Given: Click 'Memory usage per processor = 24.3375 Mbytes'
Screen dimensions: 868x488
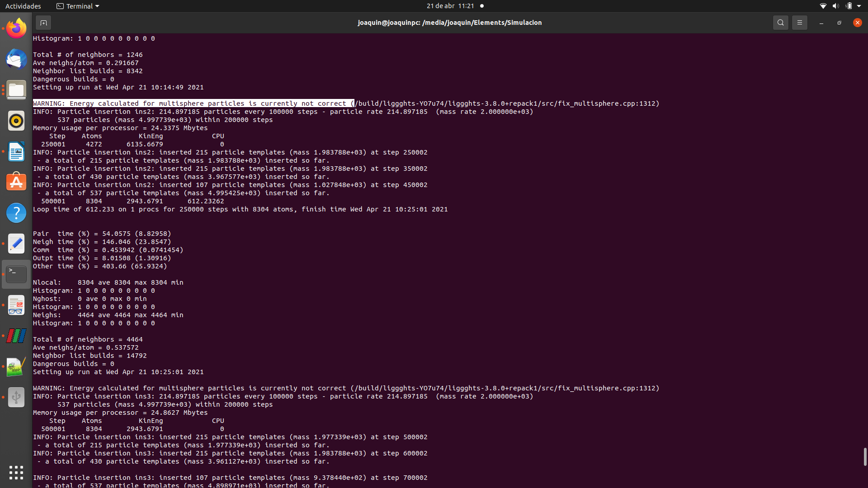Looking at the screenshot, I should pos(120,128).
